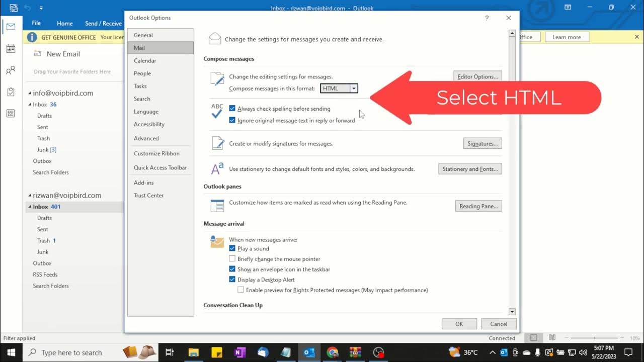
Task: Dismiss the Get Genuine Office banner
Action: (x=636, y=37)
